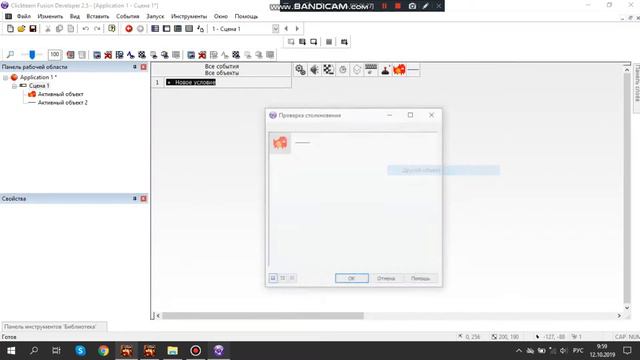Screen dimensions: 640x360
Task: Go to next frame arrow
Action: click(297, 29)
